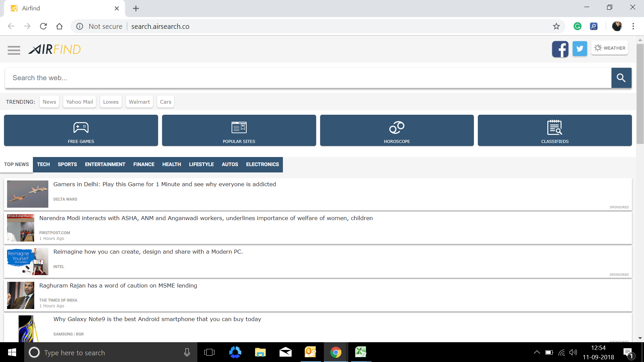
Task: Launch Excel from the taskbar
Action: [x=360, y=352]
